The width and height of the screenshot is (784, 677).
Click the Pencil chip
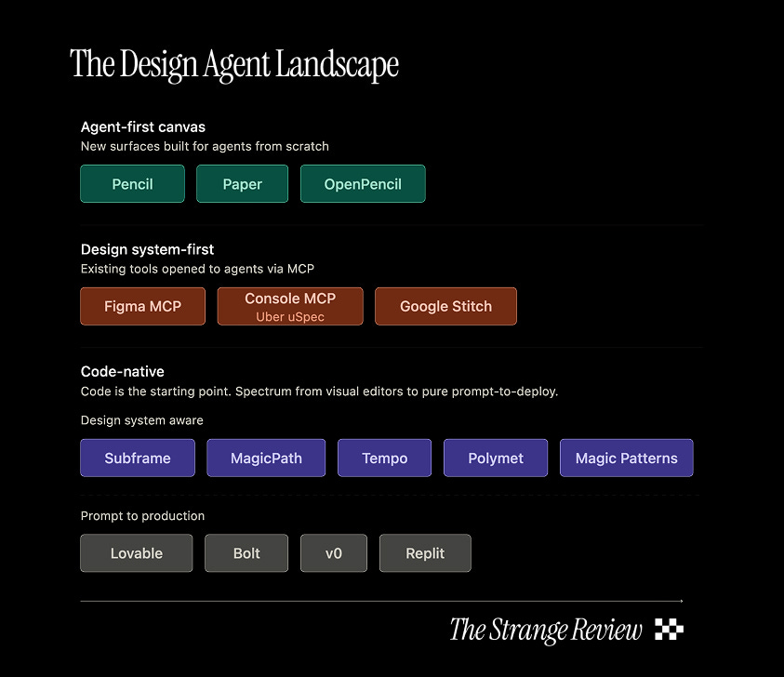click(132, 183)
